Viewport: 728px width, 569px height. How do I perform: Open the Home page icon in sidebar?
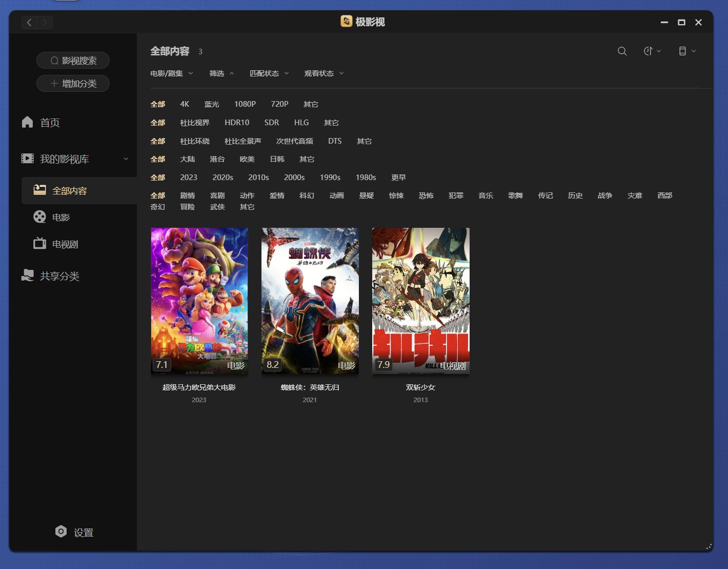(28, 122)
